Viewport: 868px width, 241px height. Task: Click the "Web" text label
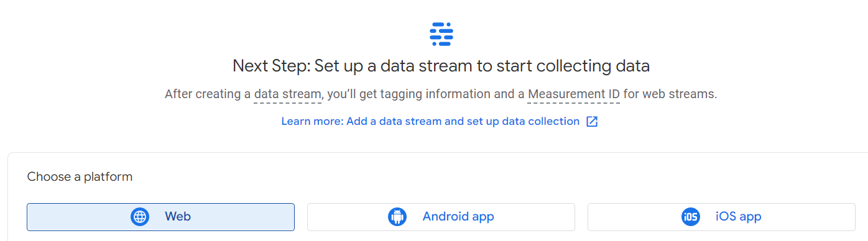(178, 217)
